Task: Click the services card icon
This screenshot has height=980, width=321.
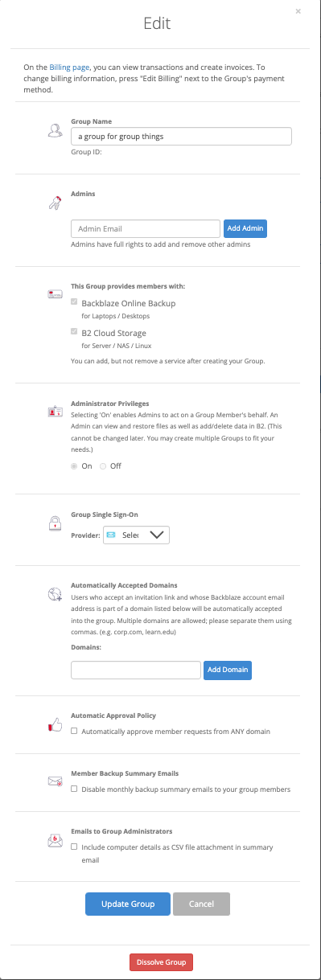Action: pos(55,294)
